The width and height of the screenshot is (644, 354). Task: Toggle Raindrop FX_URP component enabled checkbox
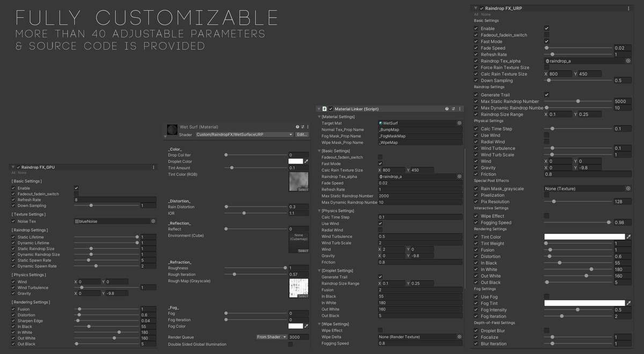pos(481,9)
